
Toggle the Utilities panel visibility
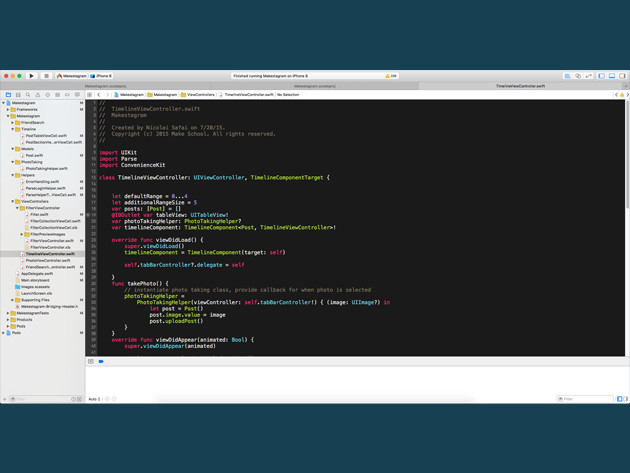tap(622, 76)
